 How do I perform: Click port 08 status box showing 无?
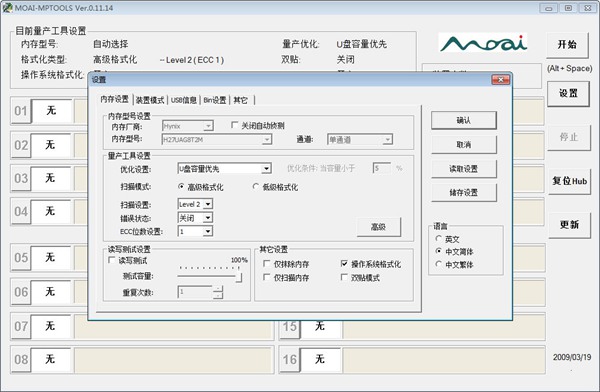tap(51, 359)
